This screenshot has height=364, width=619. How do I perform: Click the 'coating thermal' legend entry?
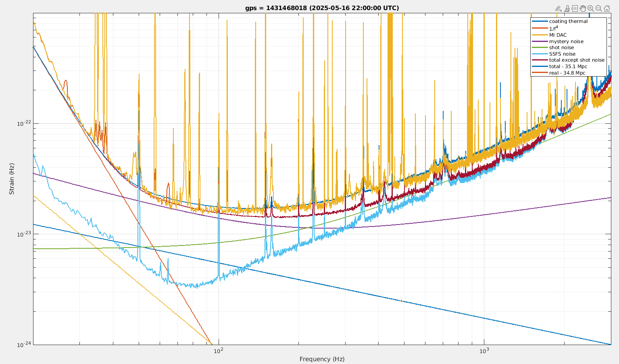[568, 21]
